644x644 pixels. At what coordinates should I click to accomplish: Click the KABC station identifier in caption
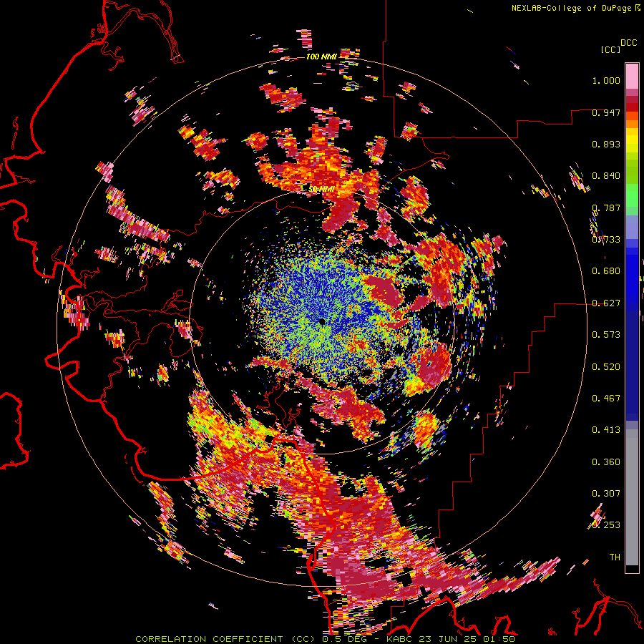point(399,639)
